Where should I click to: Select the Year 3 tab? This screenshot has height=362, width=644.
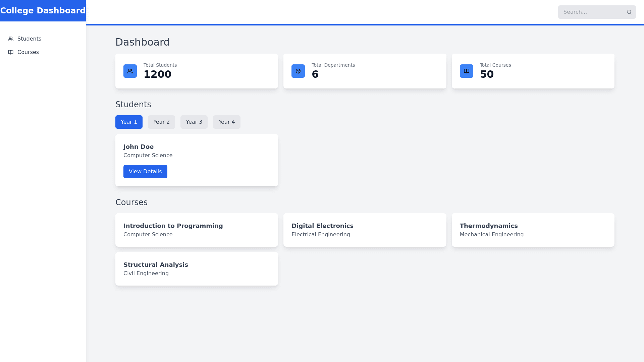click(x=194, y=122)
